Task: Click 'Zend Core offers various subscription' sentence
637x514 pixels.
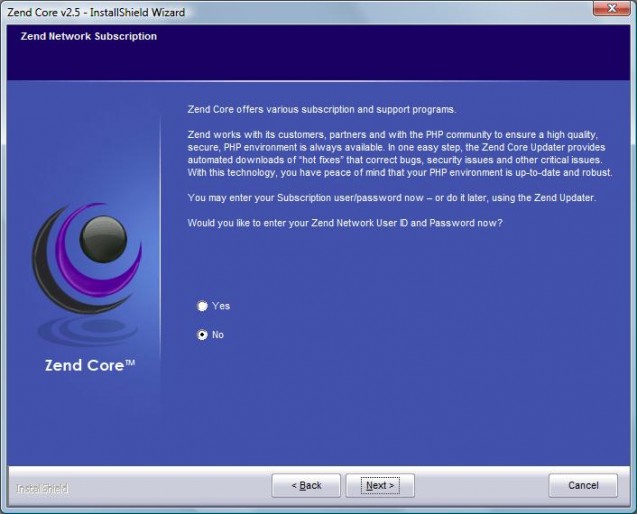Action: pyautogui.click(x=322, y=109)
